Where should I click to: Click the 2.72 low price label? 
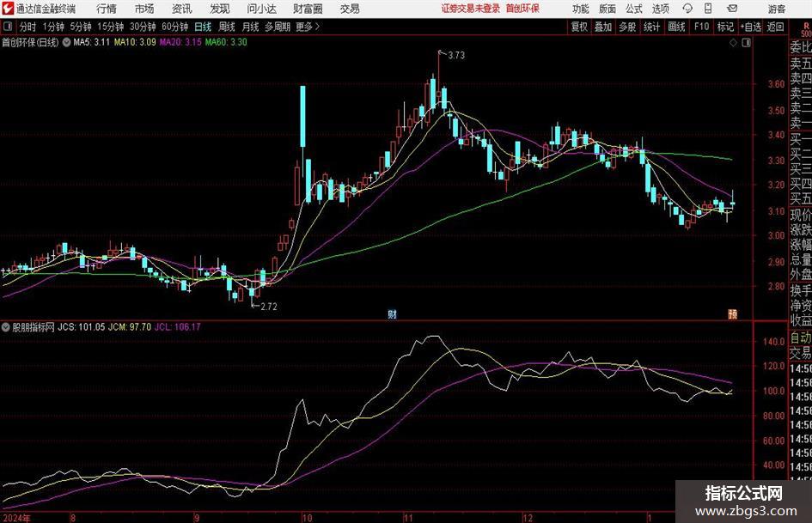point(269,307)
